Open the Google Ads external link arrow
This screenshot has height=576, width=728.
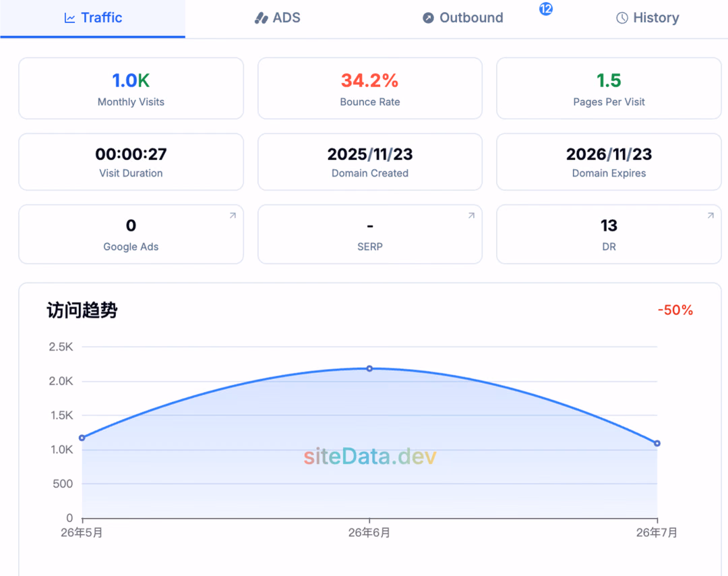pyautogui.click(x=233, y=216)
